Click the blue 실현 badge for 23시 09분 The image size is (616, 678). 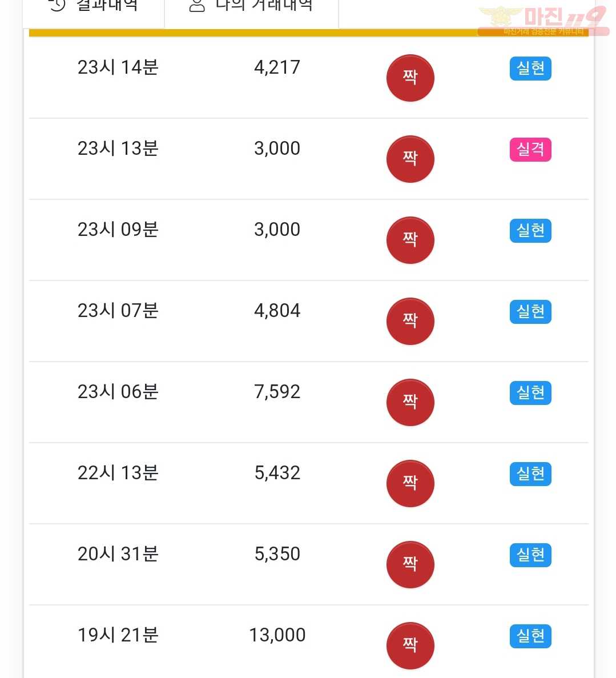coord(530,230)
